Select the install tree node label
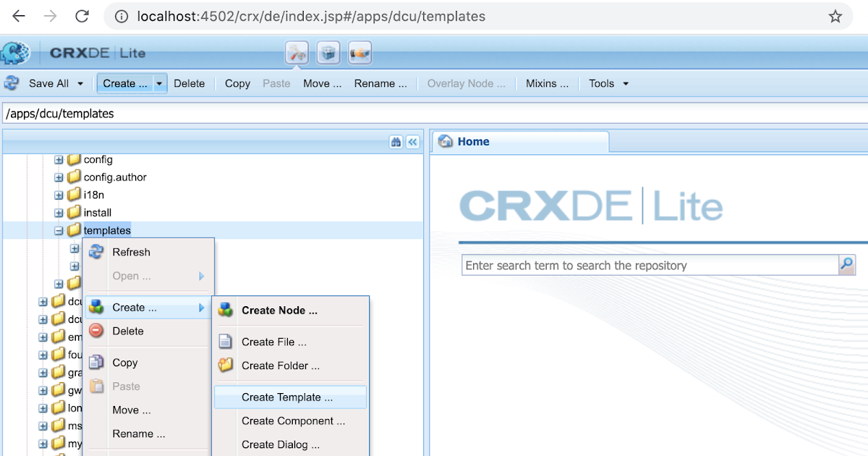The height and width of the screenshot is (456, 868). [x=98, y=213]
